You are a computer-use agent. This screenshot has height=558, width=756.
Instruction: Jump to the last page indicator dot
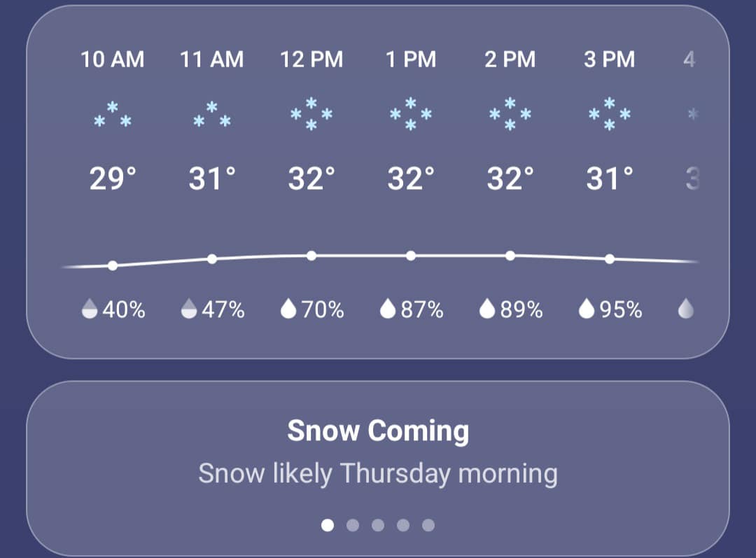coord(428,524)
